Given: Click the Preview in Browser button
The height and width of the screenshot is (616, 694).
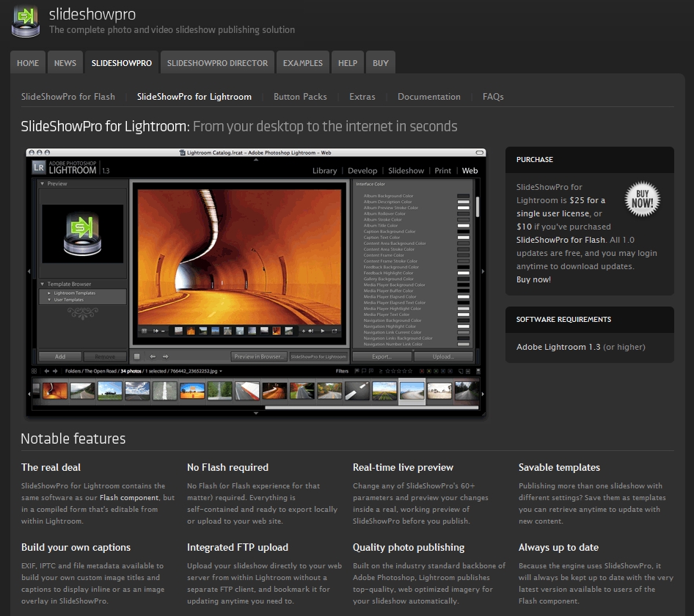Looking at the screenshot, I should point(259,356).
